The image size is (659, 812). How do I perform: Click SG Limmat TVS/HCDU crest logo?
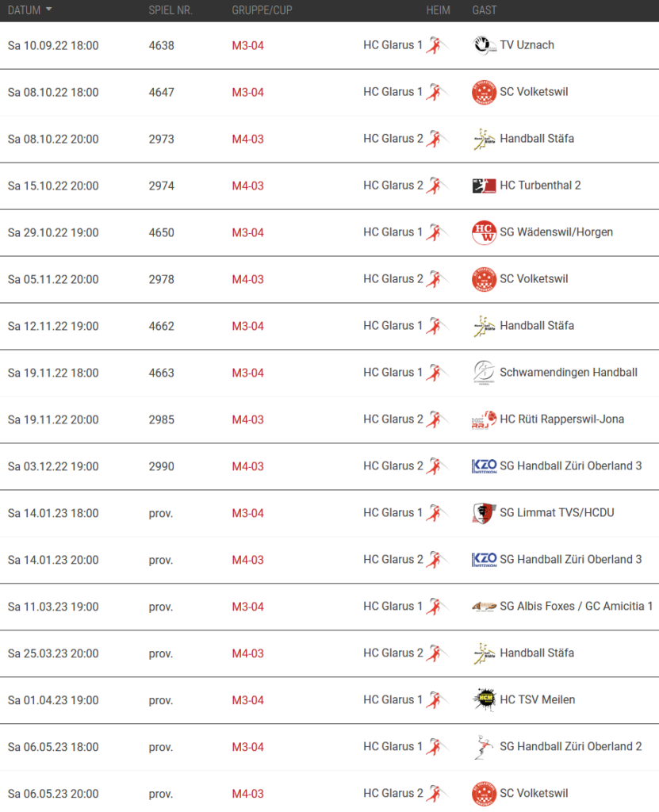coord(485,513)
